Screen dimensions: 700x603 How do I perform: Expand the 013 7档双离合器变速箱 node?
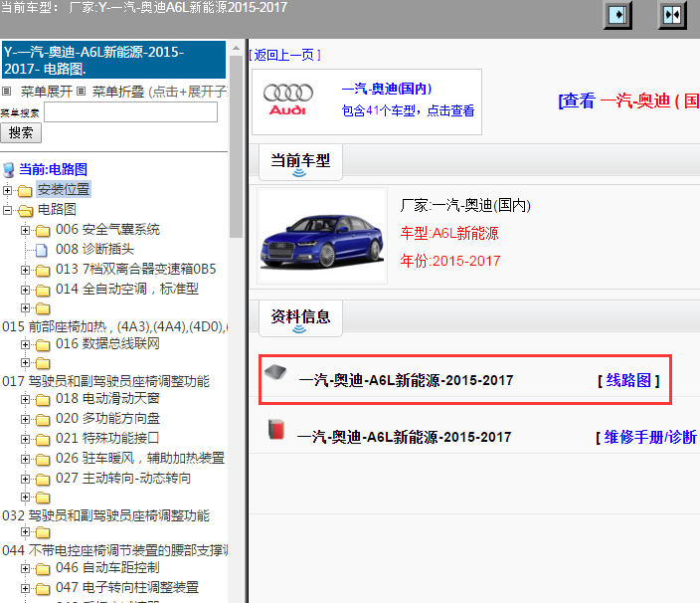(26, 271)
